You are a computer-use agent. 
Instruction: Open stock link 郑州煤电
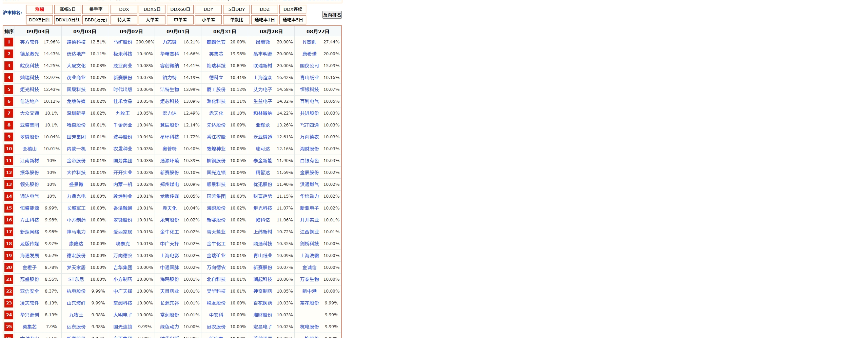170,184
